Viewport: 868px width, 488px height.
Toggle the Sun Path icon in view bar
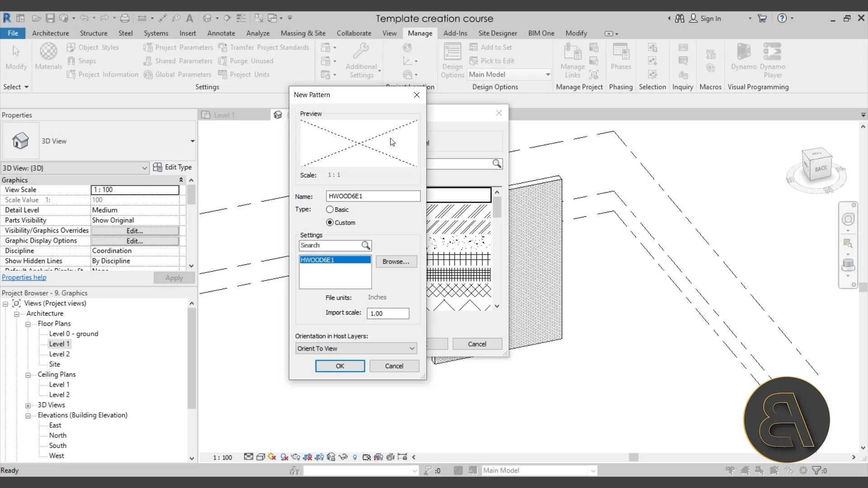(272, 457)
